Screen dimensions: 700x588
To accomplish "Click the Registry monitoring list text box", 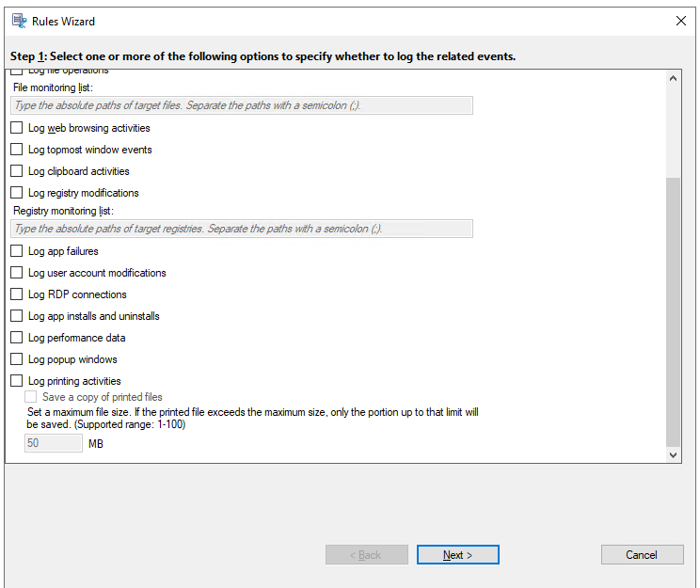I will [242, 229].
